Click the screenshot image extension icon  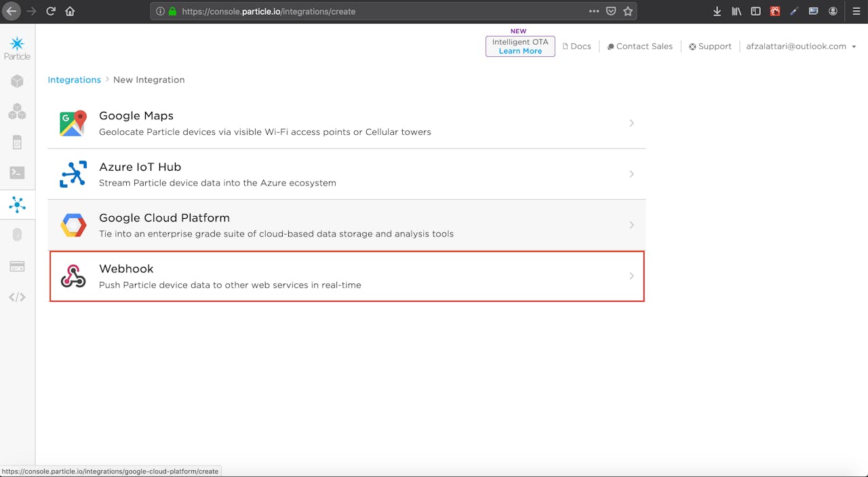[x=813, y=11]
